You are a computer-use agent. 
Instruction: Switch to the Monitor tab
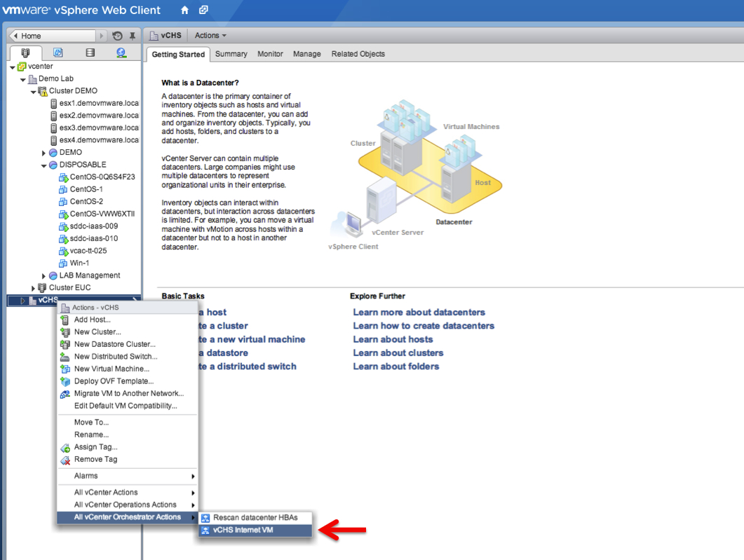(270, 54)
